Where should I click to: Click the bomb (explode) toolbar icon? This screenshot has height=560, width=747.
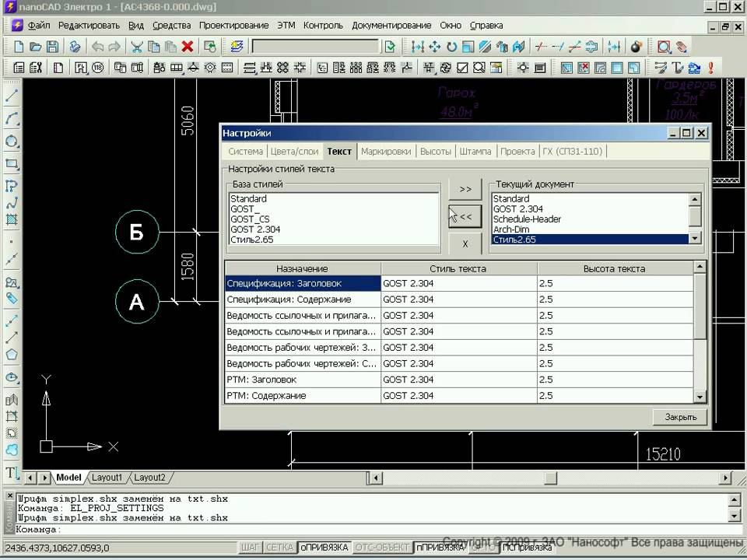[635, 47]
